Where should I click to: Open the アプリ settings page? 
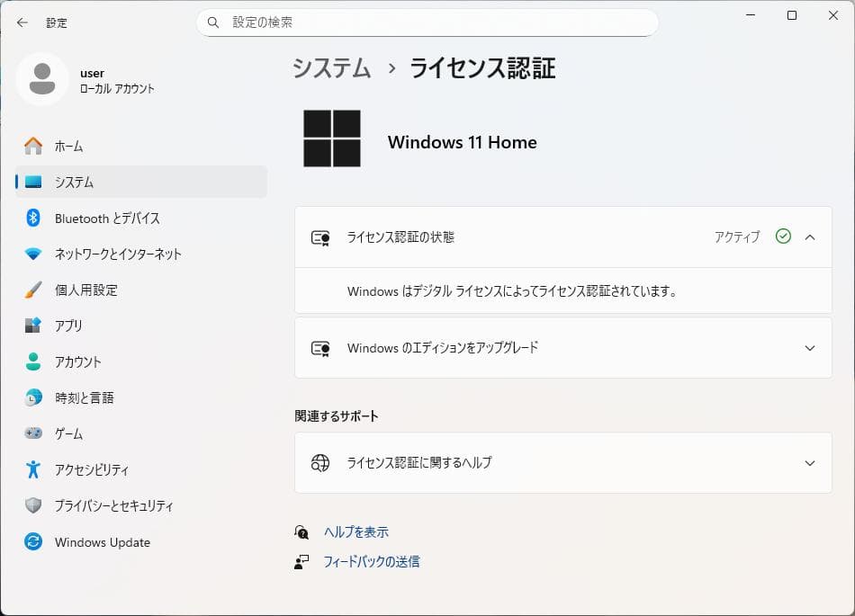(141, 326)
